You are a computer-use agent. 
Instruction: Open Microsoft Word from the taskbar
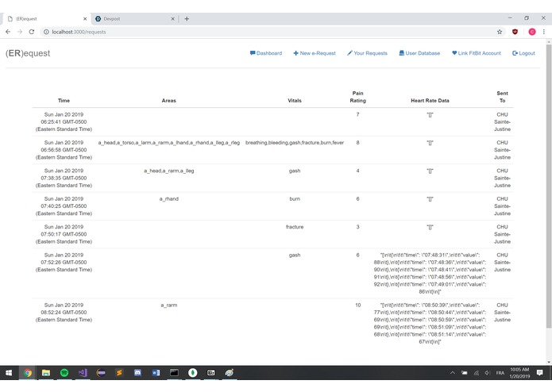click(x=156, y=373)
